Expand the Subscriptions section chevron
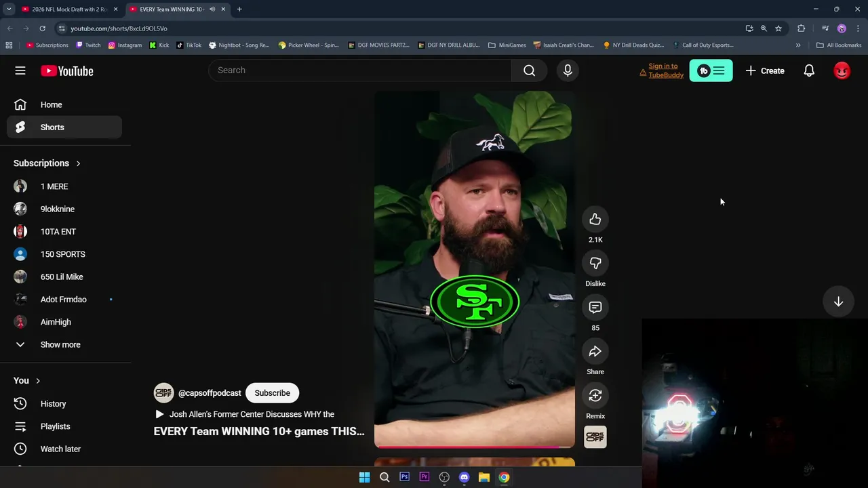 (78, 163)
